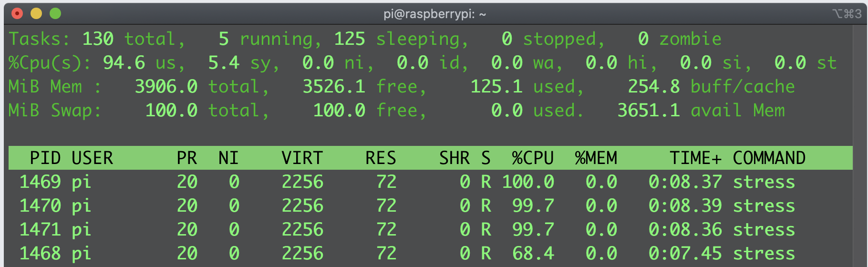Close the terminal window with red button

tap(17, 13)
